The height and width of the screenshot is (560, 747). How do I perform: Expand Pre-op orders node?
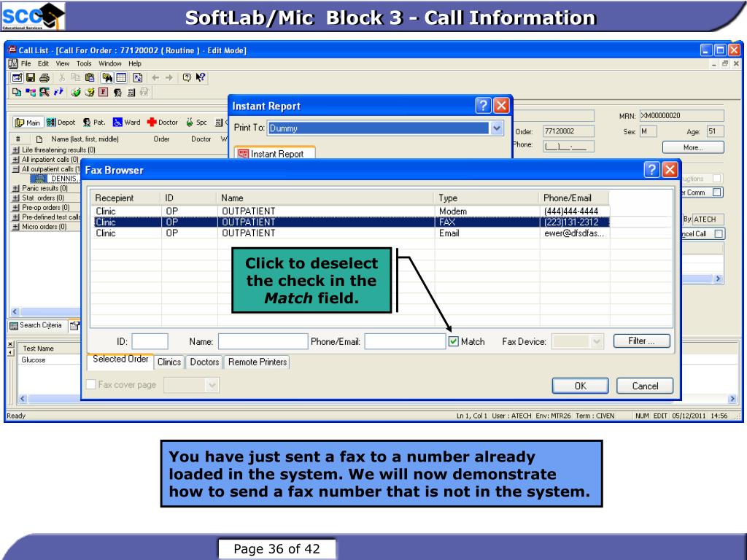coord(16,207)
